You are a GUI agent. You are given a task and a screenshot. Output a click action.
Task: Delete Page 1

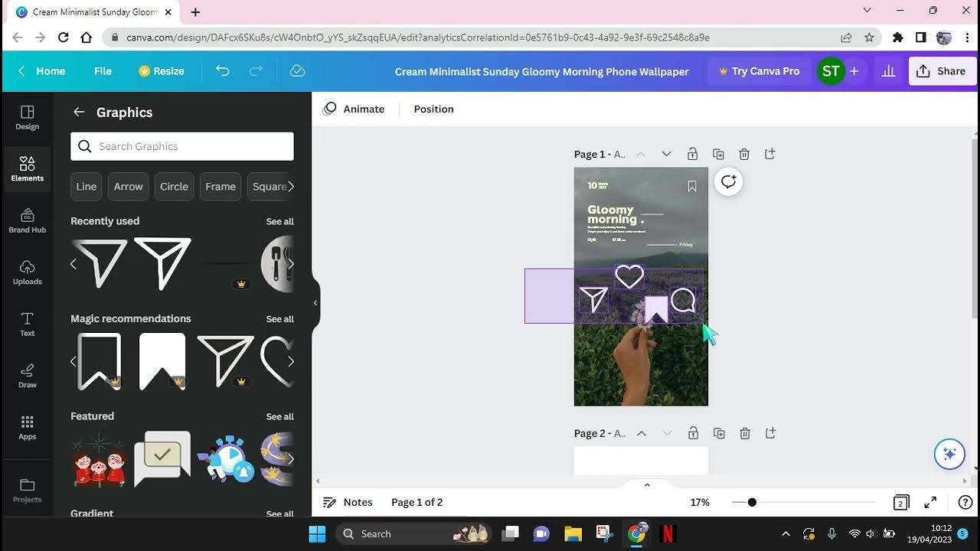[744, 154]
